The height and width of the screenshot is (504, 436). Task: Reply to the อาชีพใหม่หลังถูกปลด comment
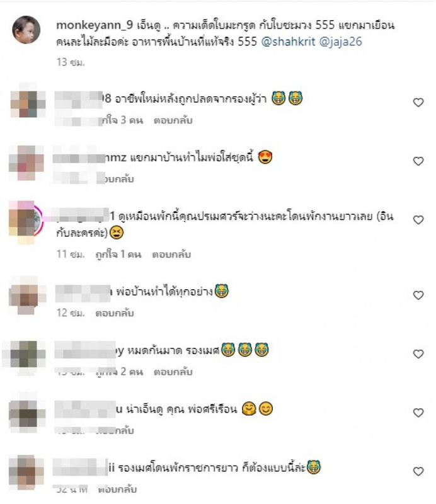tap(173, 120)
